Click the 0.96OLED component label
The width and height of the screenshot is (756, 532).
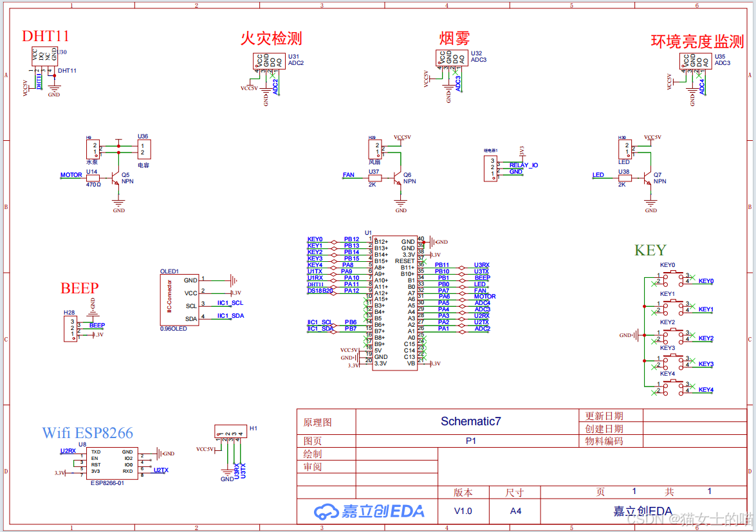173,329
